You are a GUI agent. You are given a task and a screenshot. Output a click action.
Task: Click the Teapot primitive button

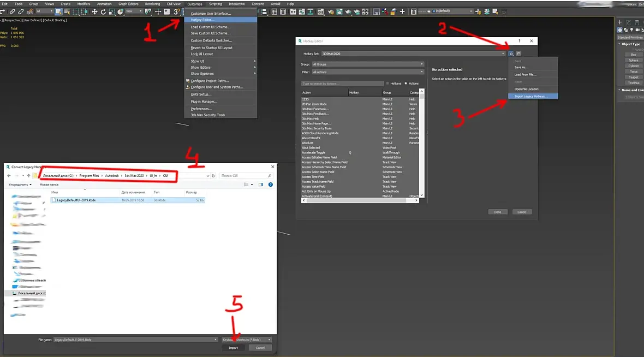tap(634, 77)
